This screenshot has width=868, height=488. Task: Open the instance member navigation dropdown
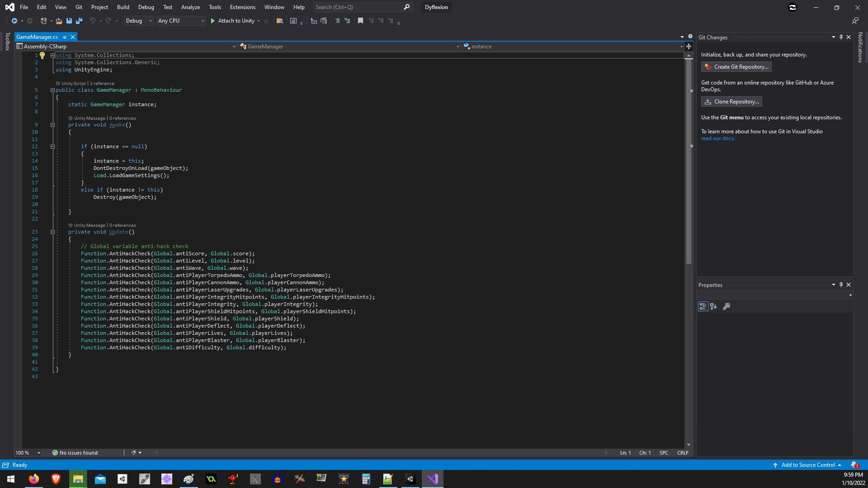573,47
